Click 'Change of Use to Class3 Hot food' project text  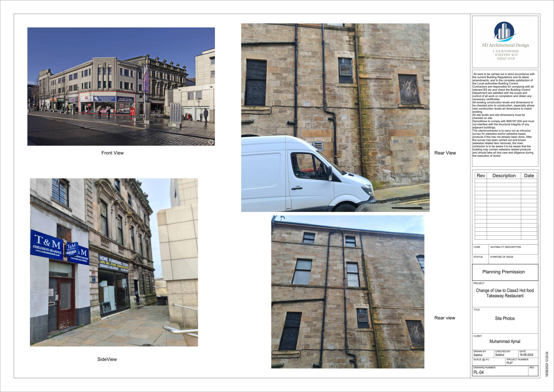point(505,290)
